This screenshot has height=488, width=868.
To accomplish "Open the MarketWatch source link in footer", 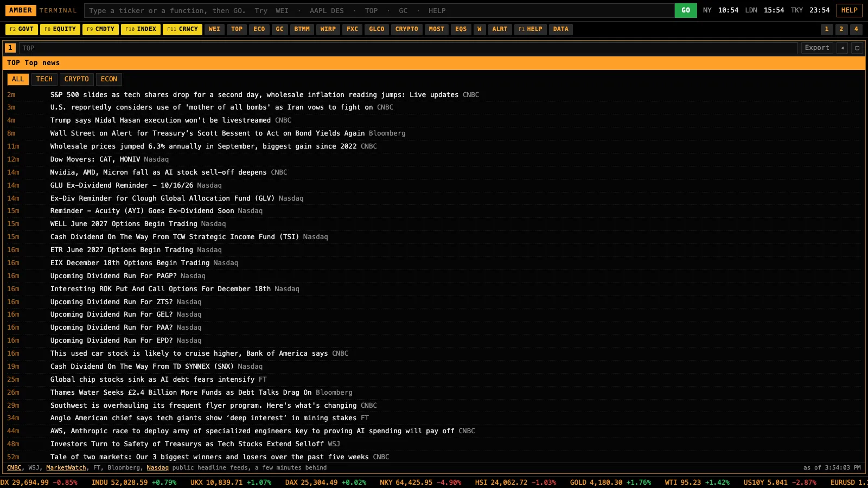I will coord(66,468).
